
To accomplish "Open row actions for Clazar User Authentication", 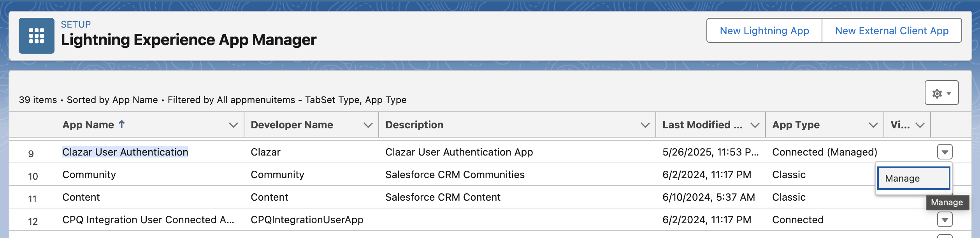I will click(x=945, y=152).
